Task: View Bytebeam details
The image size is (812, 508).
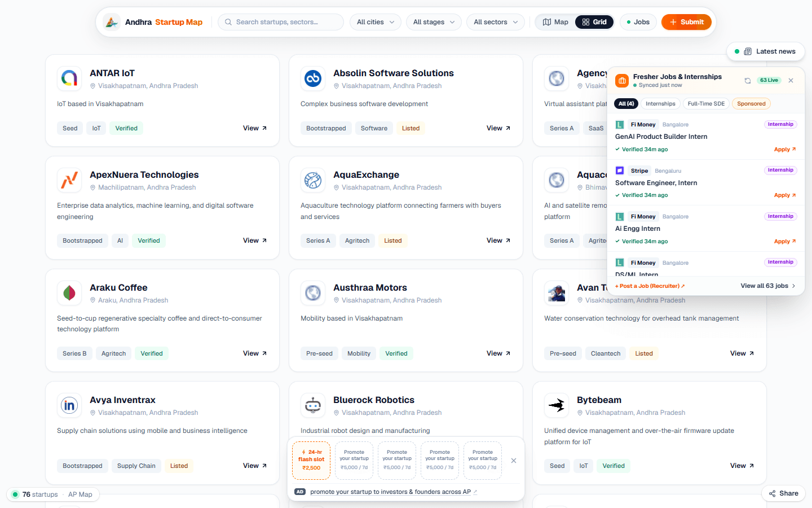Action: point(742,466)
